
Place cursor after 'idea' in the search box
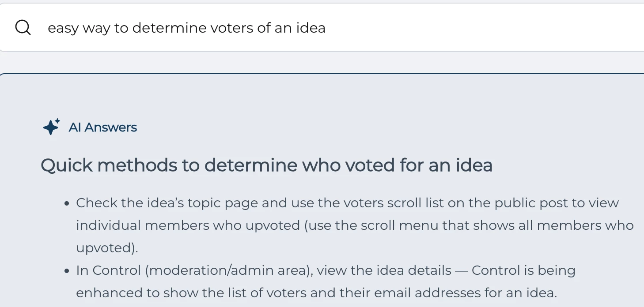[326, 28]
